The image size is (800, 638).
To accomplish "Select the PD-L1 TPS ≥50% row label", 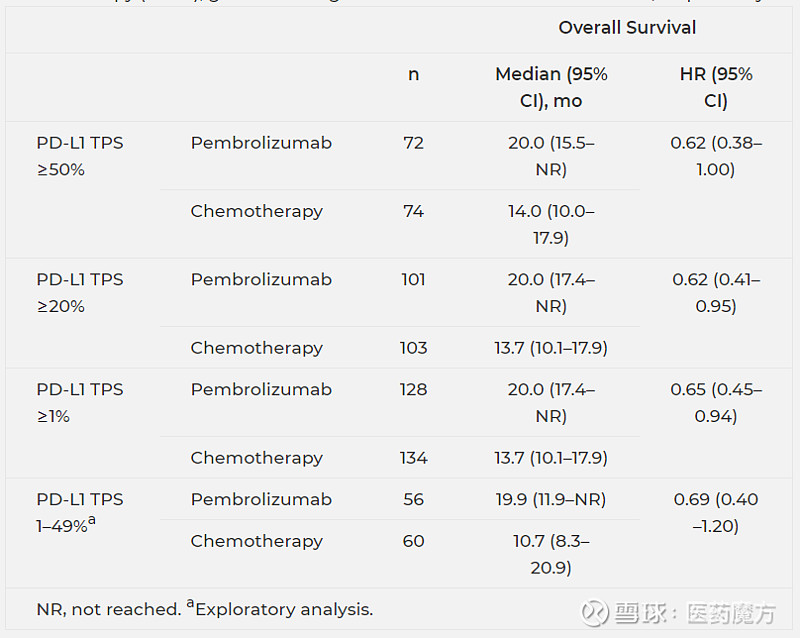I will click(80, 156).
